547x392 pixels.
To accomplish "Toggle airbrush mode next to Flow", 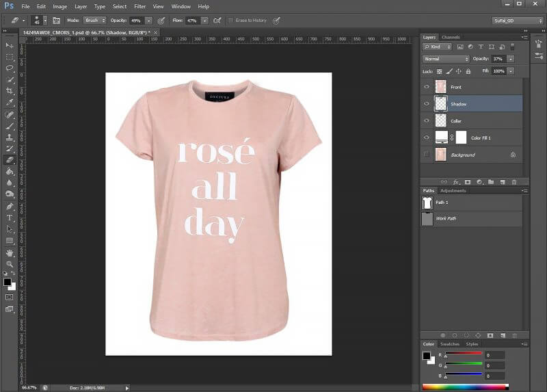I will pyautogui.click(x=217, y=21).
